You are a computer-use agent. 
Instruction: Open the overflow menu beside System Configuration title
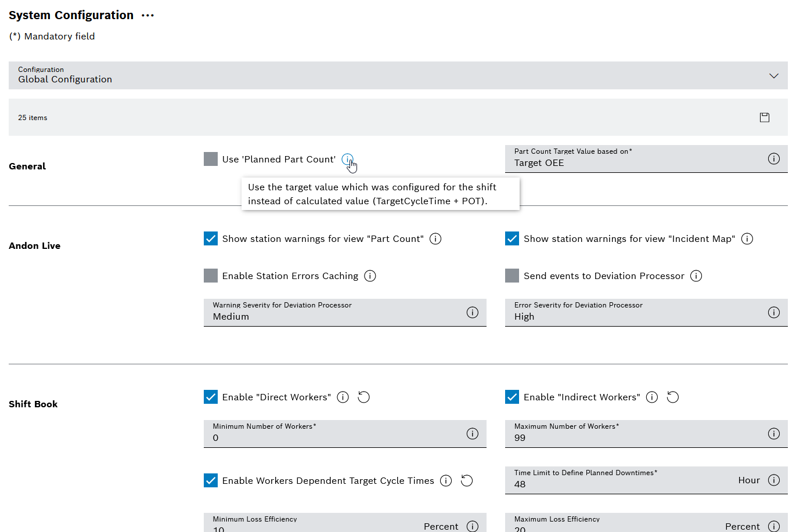pyautogui.click(x=147, y=15)
